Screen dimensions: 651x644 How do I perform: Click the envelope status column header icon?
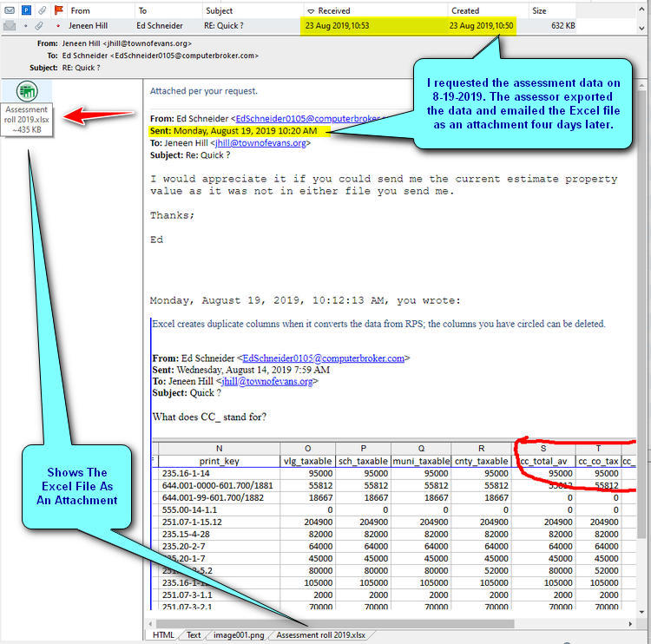point(10,10)
